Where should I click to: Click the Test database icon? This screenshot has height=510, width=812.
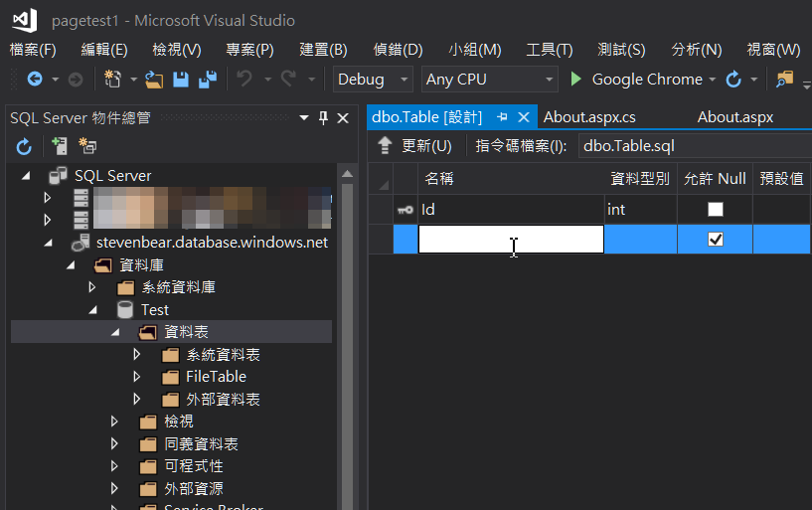coord(125,309)
